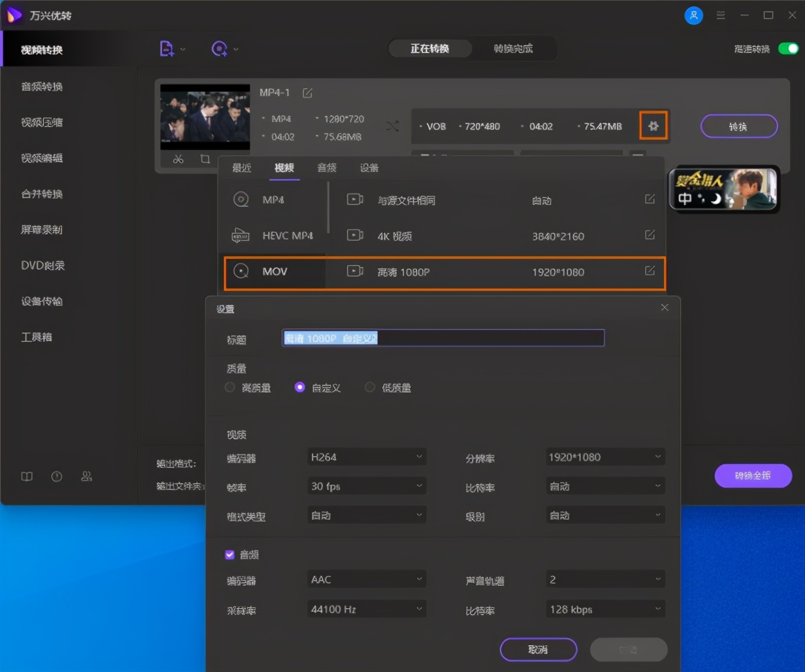Image resolution: width=805 pixels, height=672 pixels.
Task: Click the pencil icon to rename MP4-1
Action: tap(307, 93)
